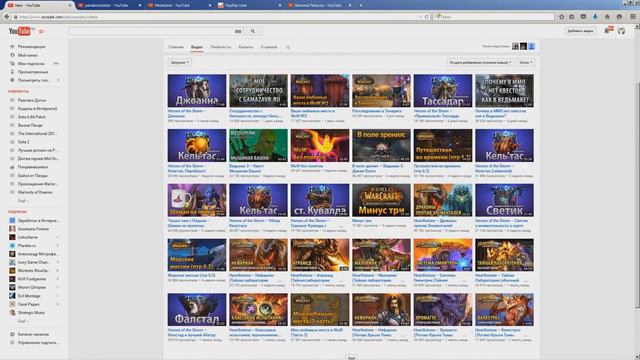Show bookmarks list in Firefox toolbar

[x=572, y=17]
